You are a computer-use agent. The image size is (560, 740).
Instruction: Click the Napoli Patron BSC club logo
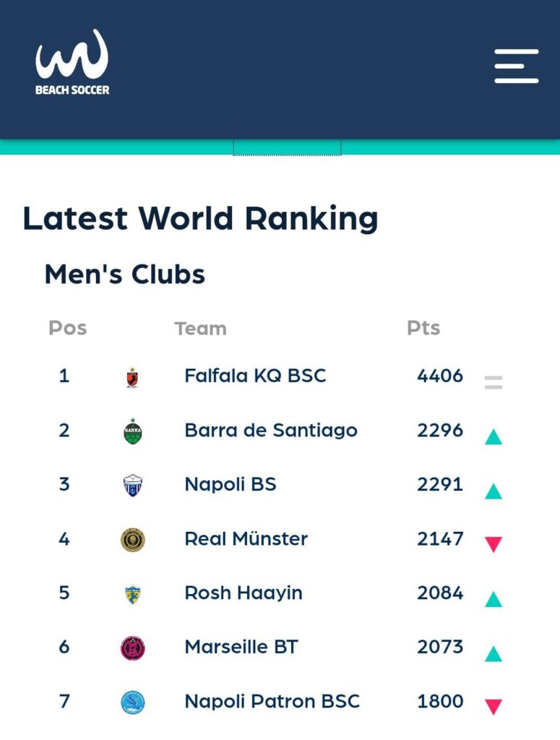(132, 702)
